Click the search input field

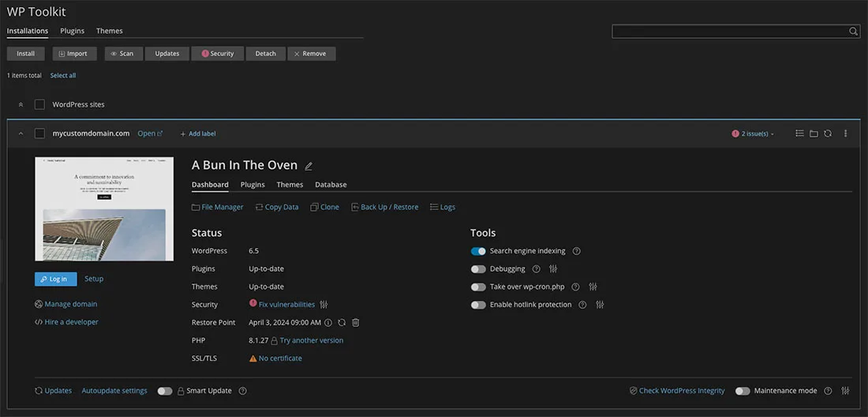coord(730,32)
